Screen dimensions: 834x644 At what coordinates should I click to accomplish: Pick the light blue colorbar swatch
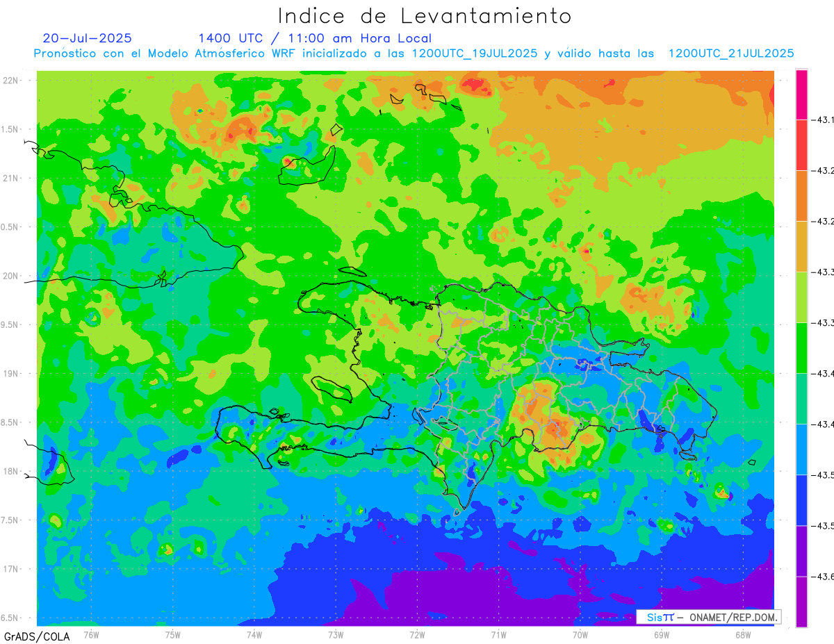pyautogui.click(x=801, y=449)
